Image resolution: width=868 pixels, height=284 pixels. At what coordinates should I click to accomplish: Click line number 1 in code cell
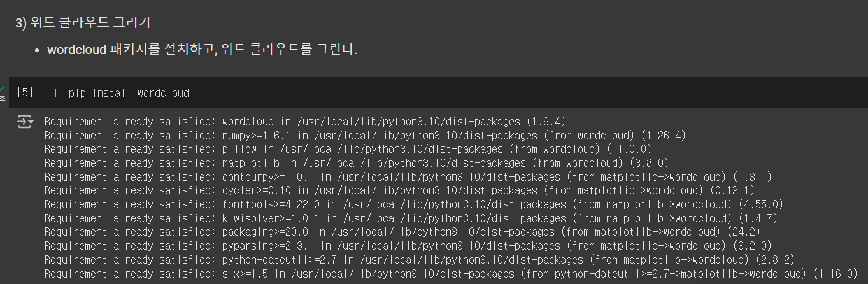pos(55,94)
